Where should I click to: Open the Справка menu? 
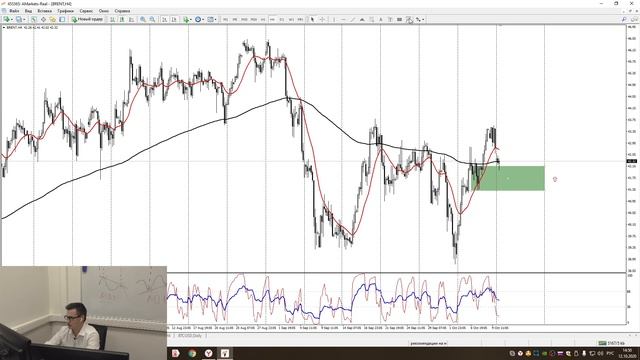point(122,11)
